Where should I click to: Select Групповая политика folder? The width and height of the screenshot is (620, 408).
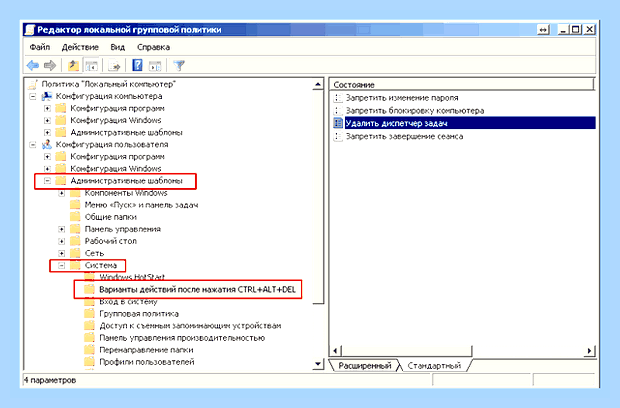(x=139, y=314)
